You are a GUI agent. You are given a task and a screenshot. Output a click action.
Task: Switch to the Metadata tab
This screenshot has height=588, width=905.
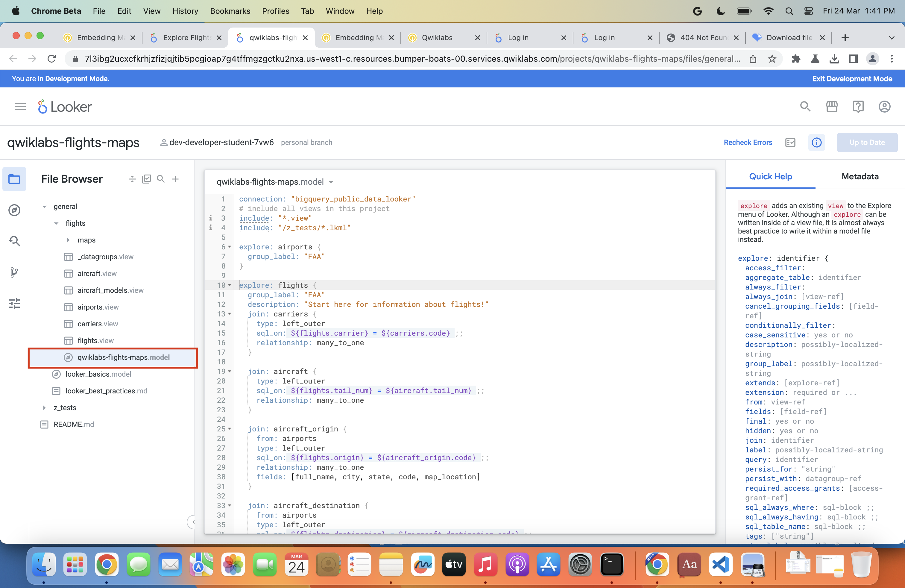click(860, 176)
